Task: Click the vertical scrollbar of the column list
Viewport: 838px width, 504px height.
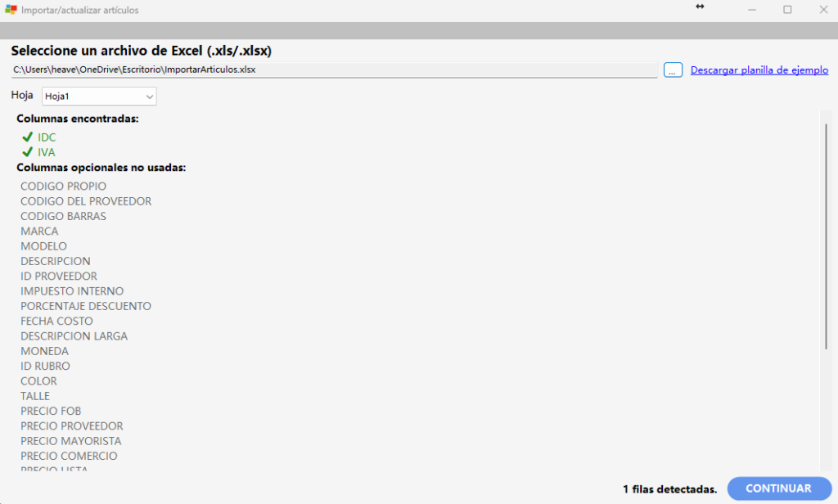Action: click(x=827, y=236)
